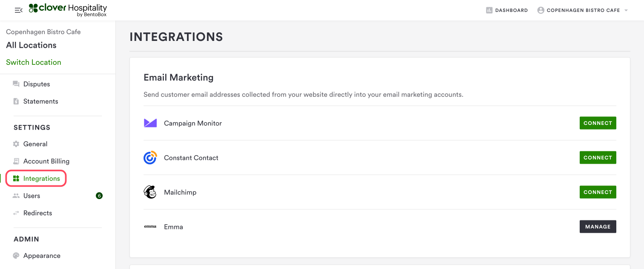The height and width of the screenshot is (269, 644).
Task: Open the Users settings page
Action: (32, 196)
